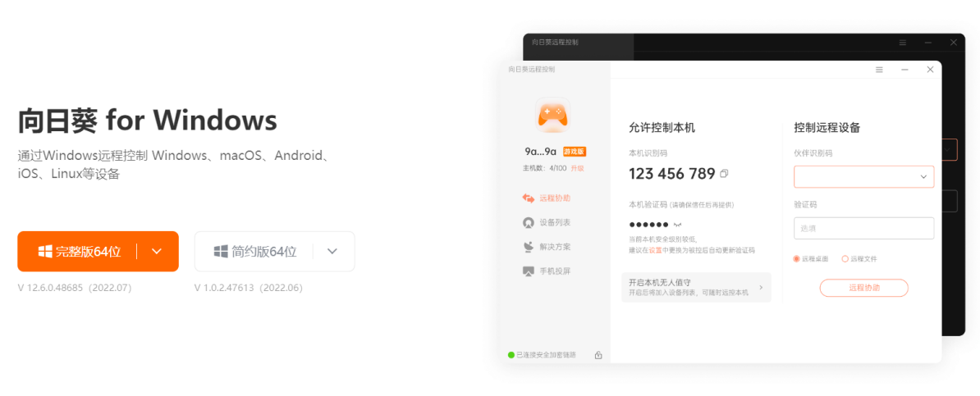Download the 完整版64位 installer

(79, 252)
